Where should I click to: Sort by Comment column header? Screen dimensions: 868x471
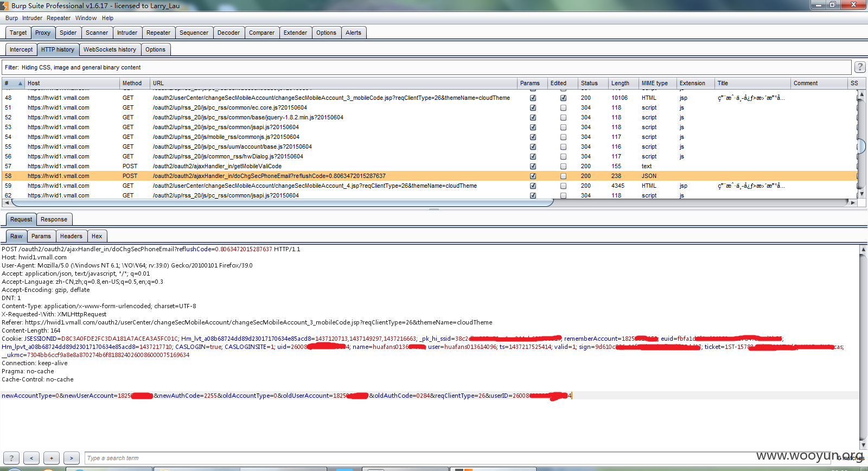click(819, 83)
